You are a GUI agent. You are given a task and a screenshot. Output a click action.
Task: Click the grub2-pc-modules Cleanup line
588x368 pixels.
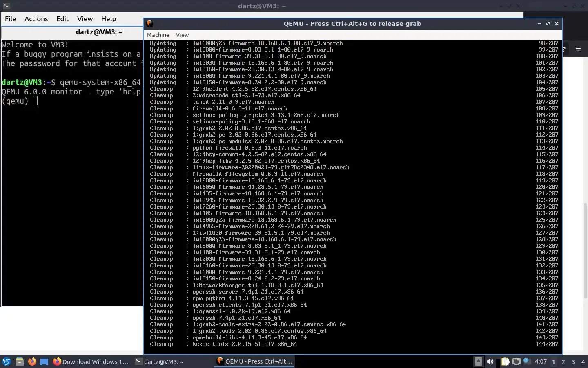[x=354, y=141]
